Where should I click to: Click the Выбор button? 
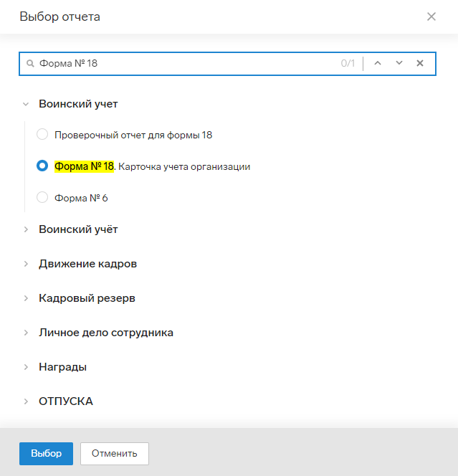pyautogui.click(x=46, y=454)
